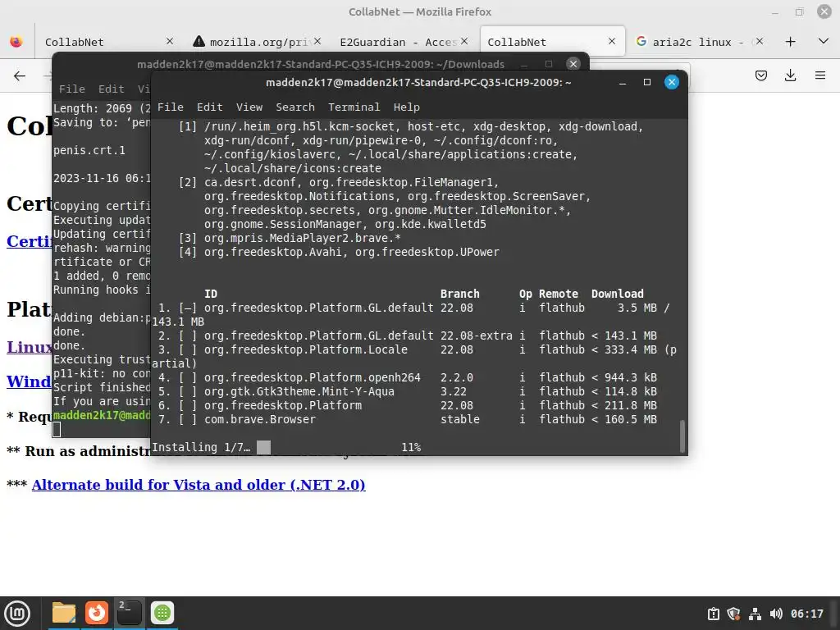
Task: Close the Firefox window
Action: click(x=824, y=11)
